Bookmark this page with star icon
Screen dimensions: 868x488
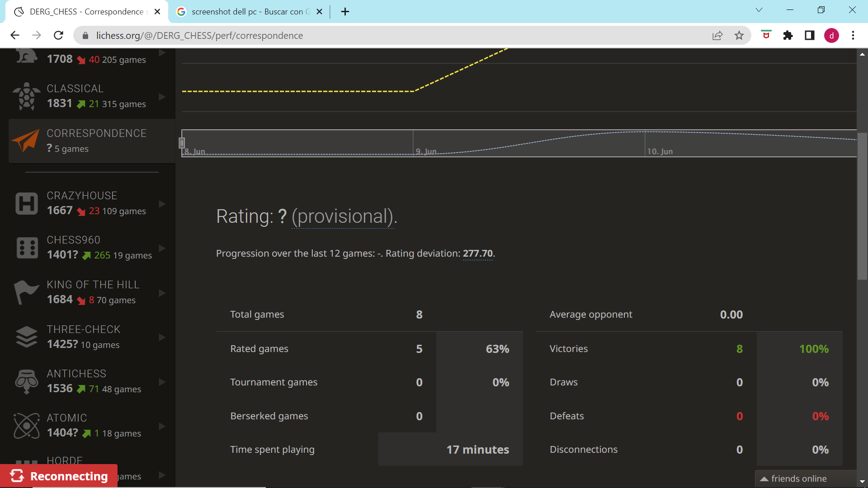[x=739, y=35]
